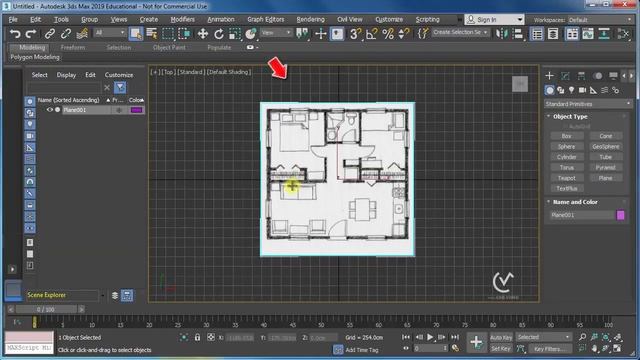
Task: Toggle Spinner Snap
Action: click(x=403, y=33)
